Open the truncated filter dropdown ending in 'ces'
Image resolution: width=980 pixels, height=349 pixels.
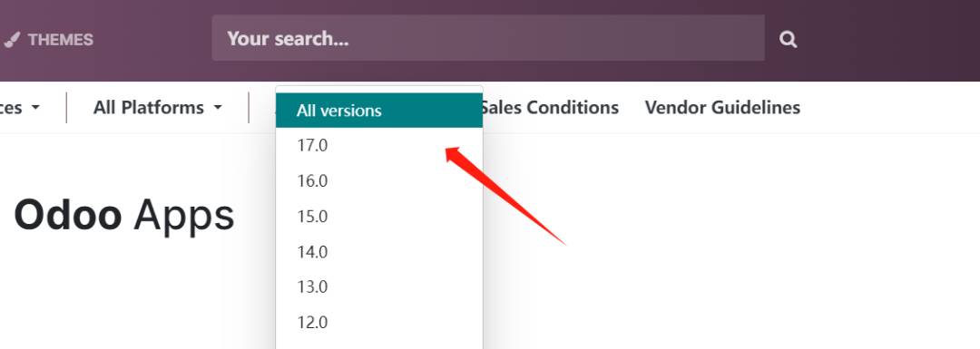click(x=20, y=107)
